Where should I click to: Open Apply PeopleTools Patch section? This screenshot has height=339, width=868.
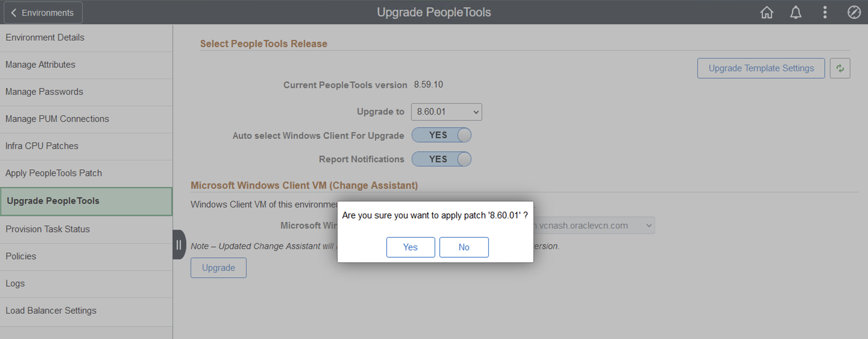tap(54, 173)
